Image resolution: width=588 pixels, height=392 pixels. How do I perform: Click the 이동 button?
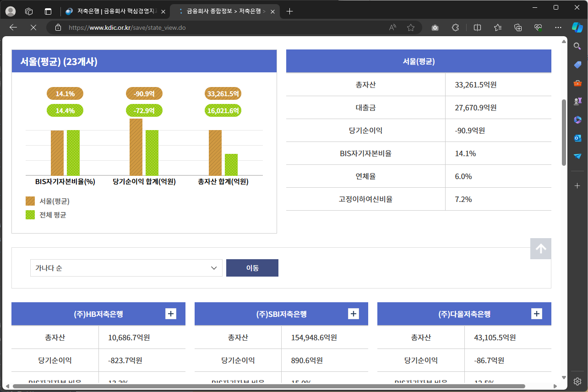tap(252, 268)
